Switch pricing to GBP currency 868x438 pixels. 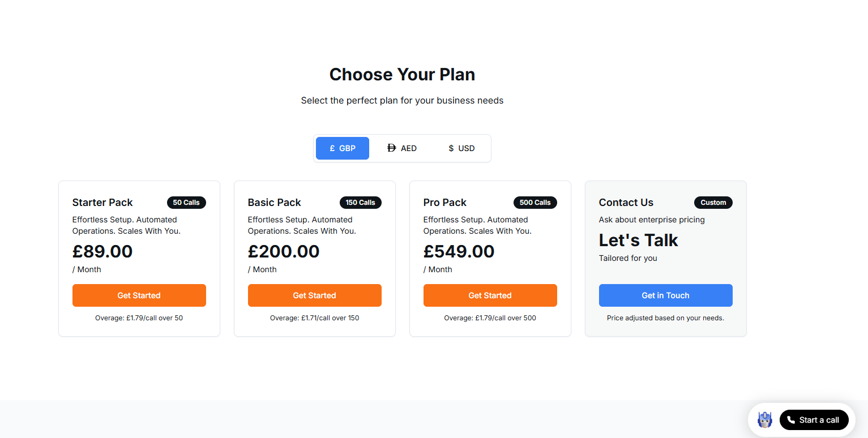coord(343,148)
